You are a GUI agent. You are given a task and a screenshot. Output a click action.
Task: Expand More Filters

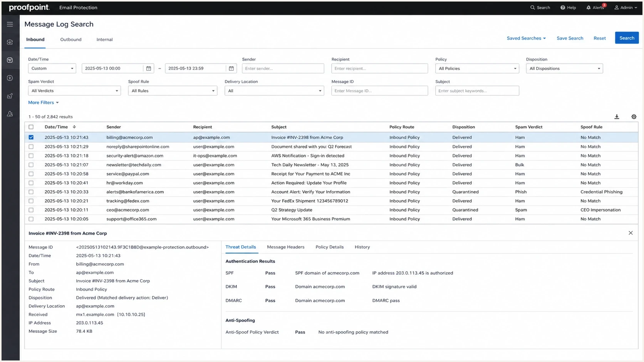43,103
